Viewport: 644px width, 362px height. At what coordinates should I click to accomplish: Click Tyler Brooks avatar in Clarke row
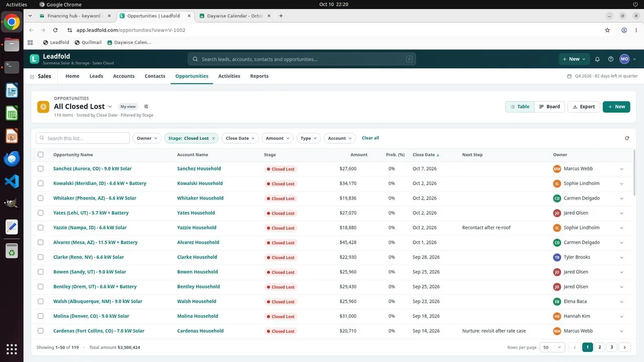[x=557, y=257]
